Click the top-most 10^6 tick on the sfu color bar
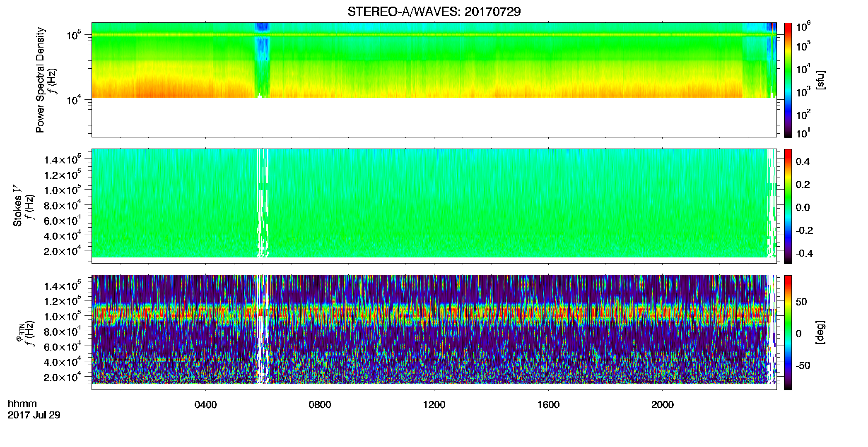Screen dimensions: 868x447 [803, 27]
